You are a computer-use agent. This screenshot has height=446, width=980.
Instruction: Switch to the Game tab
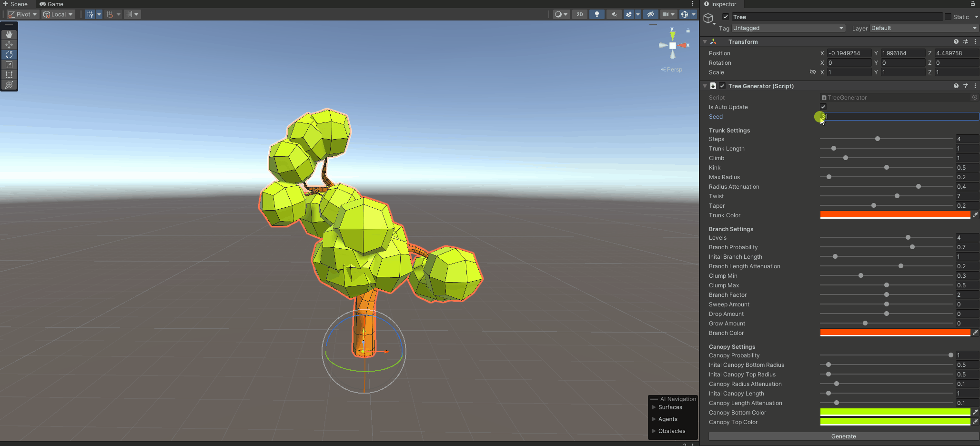[x=51, y=4]
